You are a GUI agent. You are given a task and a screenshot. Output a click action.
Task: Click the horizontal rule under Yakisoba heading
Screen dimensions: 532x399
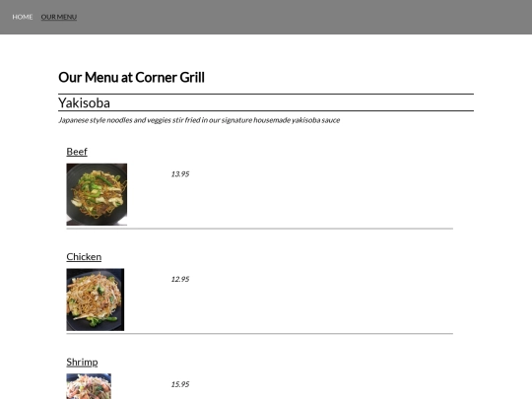[x=266, y=110]
